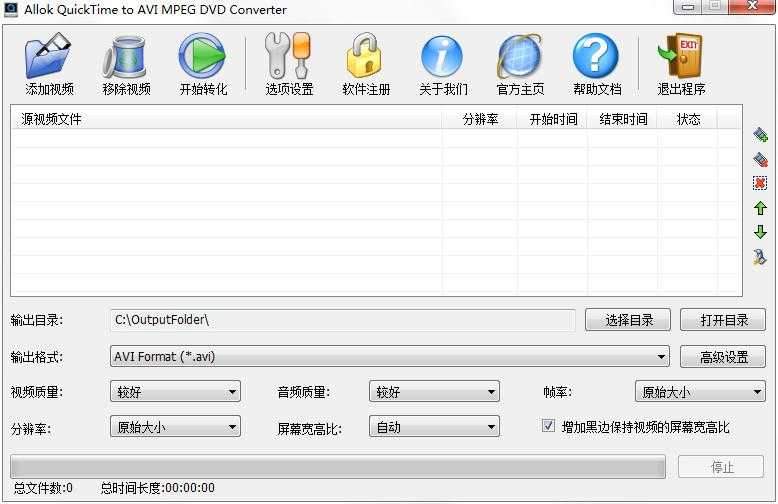Click the add film clip icon with green plus
The image size is (778, 504).
(760, 135)
